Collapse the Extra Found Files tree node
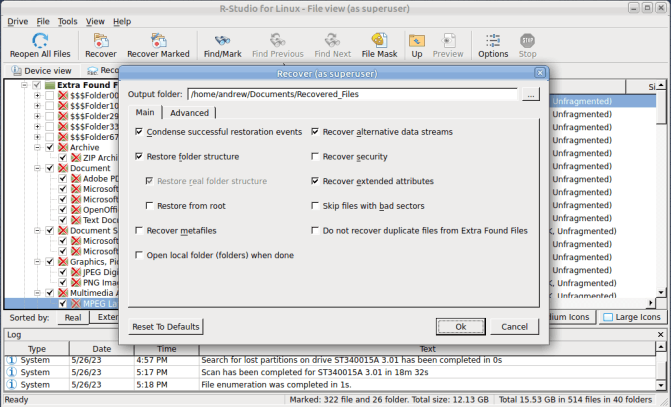The image size is (671, 407). tap(24, 85)
